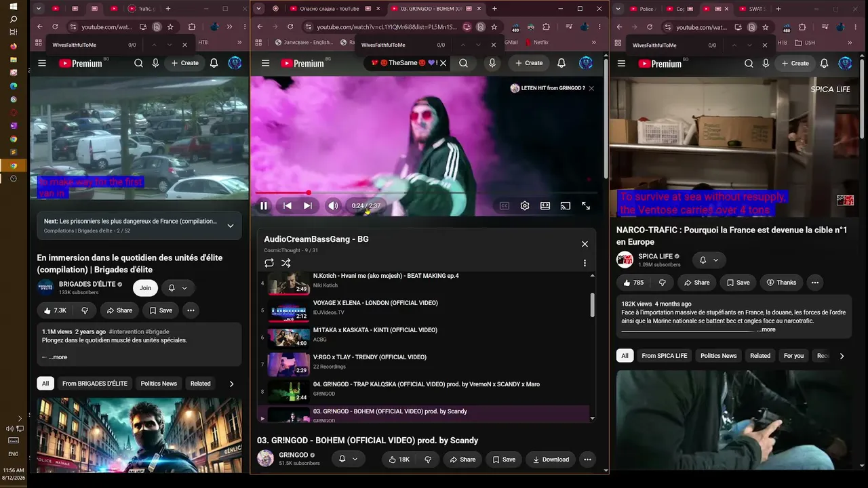Open playlist three-dot options menu

pyautogui.click(x=585, y=263)
